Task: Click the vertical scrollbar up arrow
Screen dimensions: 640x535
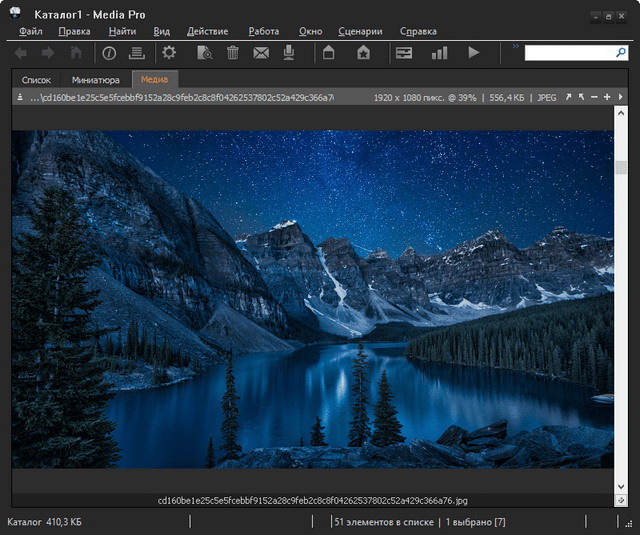Action: (621, 113)
